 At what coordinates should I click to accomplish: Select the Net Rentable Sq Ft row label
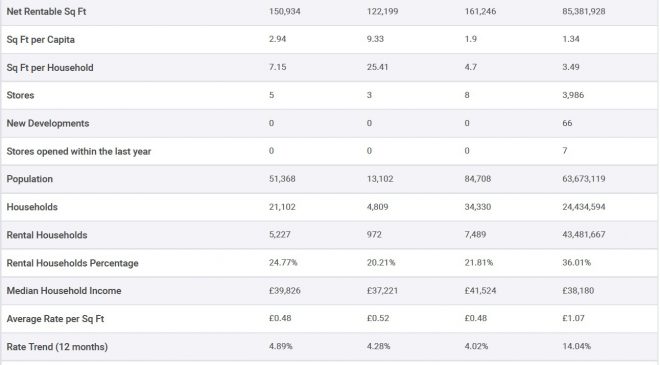[46, 12]
